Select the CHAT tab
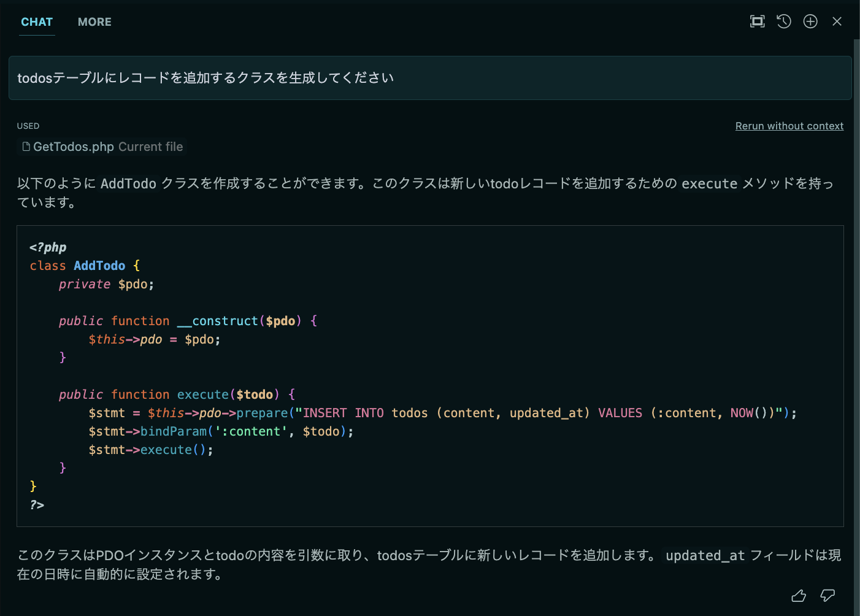This screenshot has width=860, height=616. point(37,21)
